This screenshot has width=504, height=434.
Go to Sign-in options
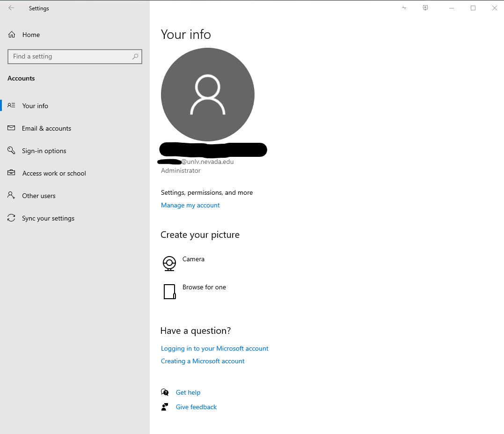(44, 151)
